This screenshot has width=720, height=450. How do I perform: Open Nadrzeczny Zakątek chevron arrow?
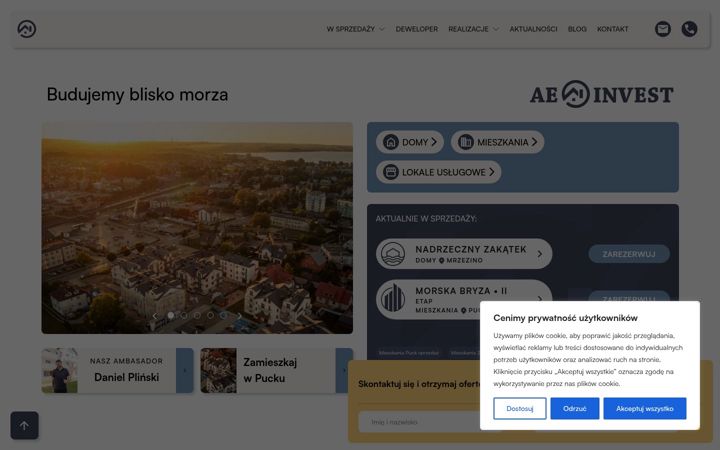point(540,254)
